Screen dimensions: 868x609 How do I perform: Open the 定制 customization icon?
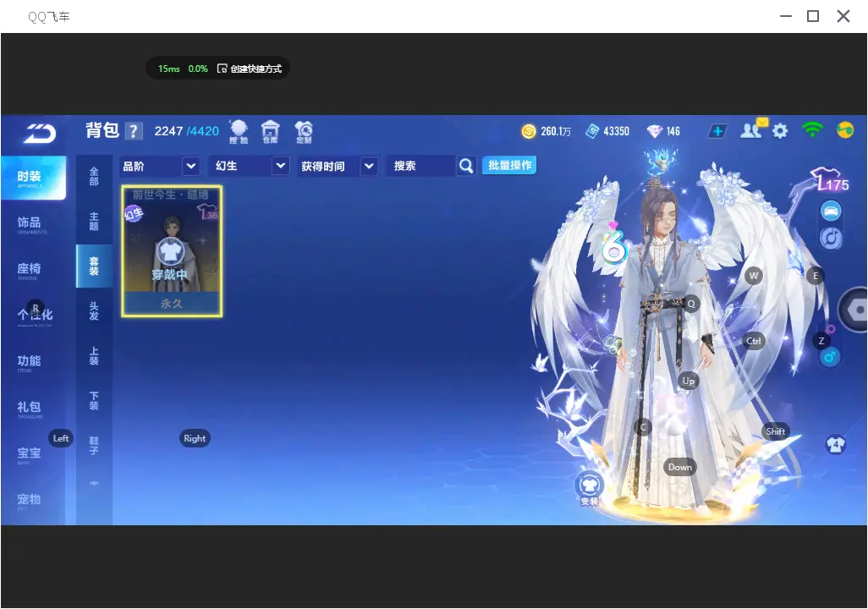point(304,131)
